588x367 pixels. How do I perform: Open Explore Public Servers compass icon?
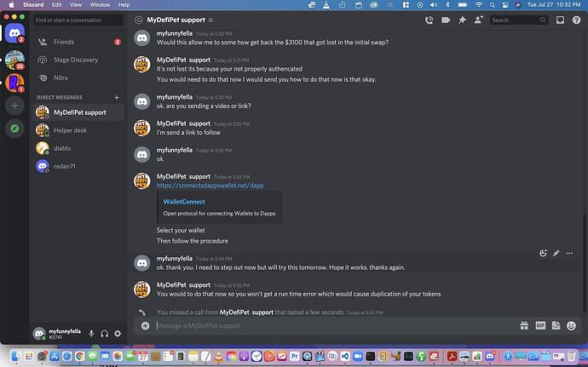click(14, 129)
